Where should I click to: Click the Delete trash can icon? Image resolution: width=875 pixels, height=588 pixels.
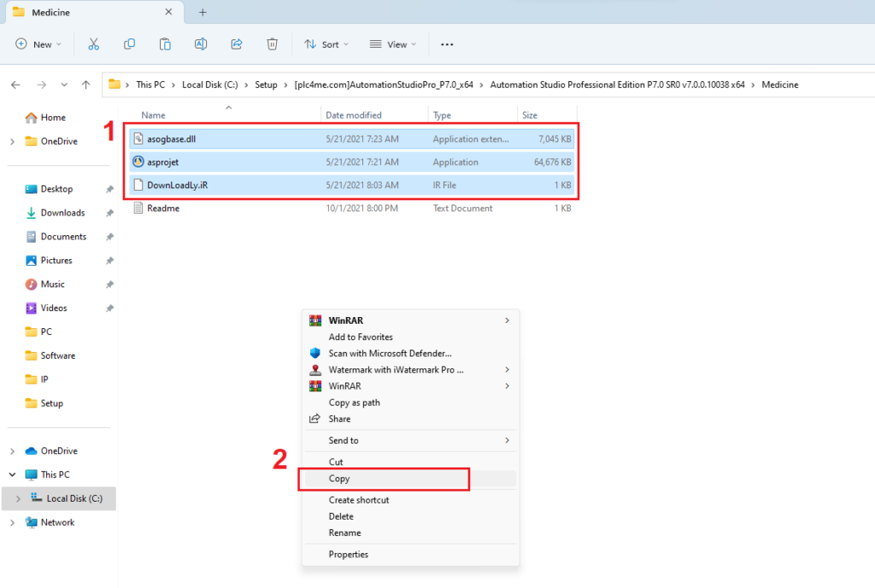(x=272, y=44)
